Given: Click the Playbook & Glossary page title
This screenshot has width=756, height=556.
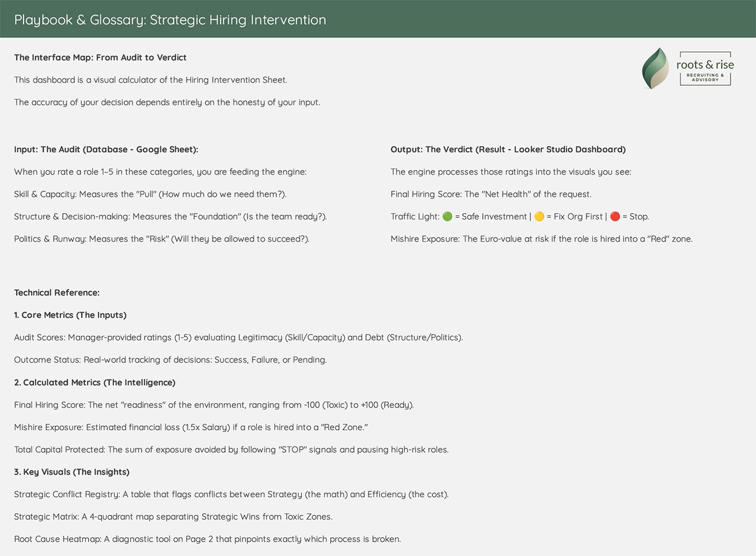Looking at the screenshot, I should click(x=170, y=19).
